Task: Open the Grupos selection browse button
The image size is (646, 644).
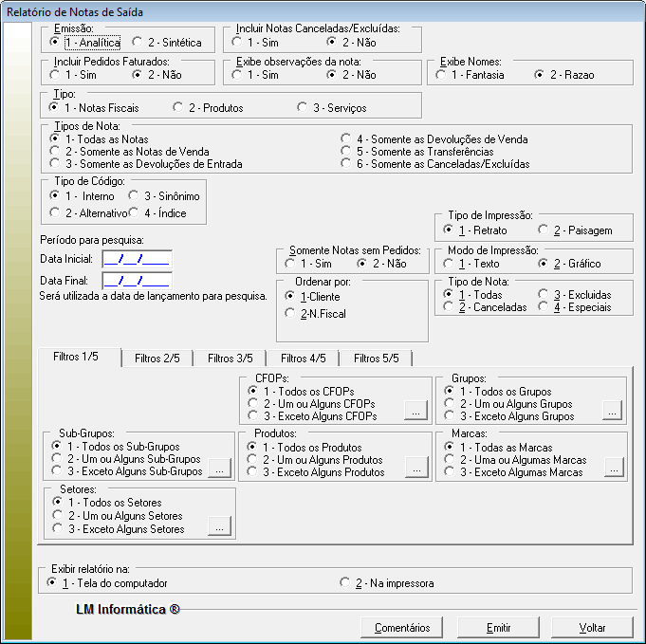Action: [613, 411]
